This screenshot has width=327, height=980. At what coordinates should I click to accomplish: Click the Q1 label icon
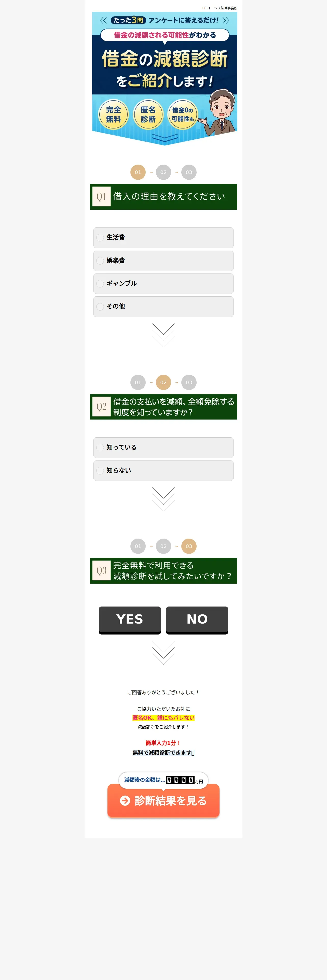pos(101,196)
